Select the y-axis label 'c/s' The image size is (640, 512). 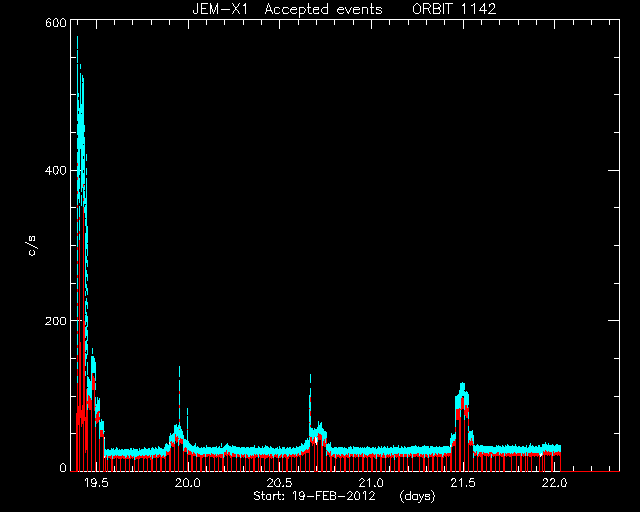click(32, 246)
